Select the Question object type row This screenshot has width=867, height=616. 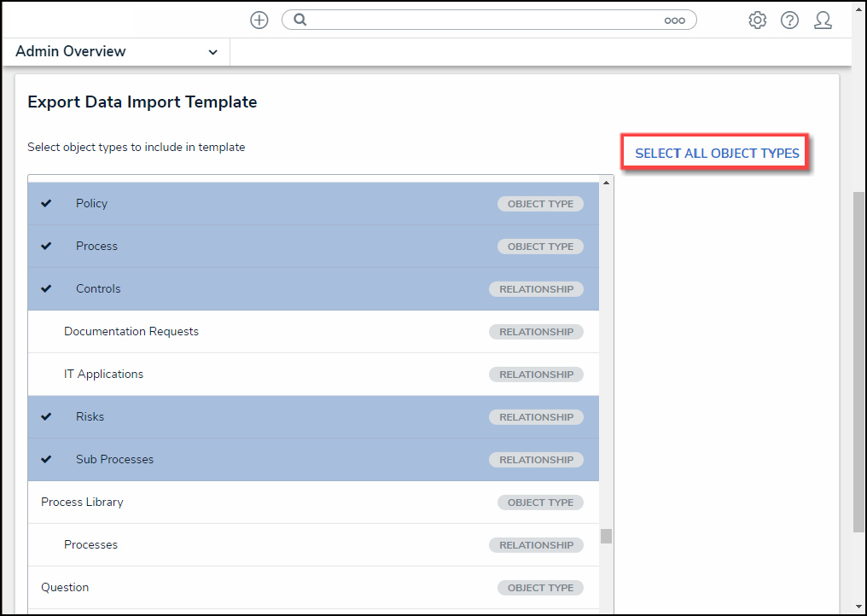[313, 587]
